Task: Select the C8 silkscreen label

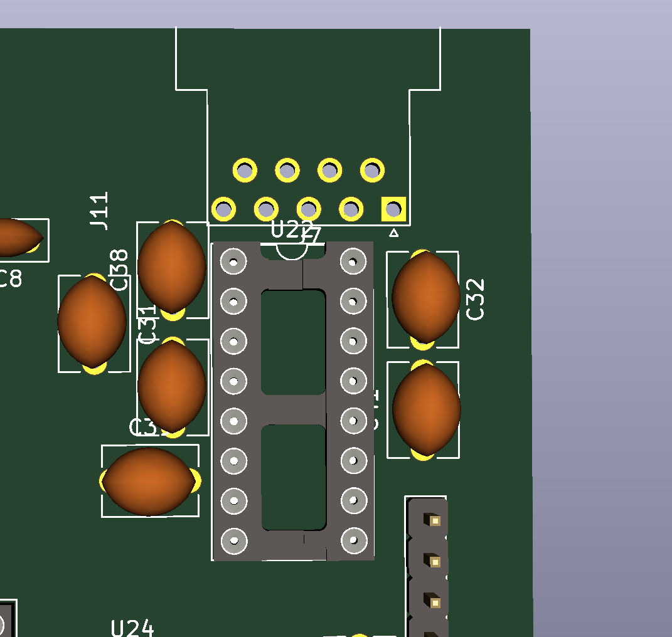Action: (x=10, y=279)
